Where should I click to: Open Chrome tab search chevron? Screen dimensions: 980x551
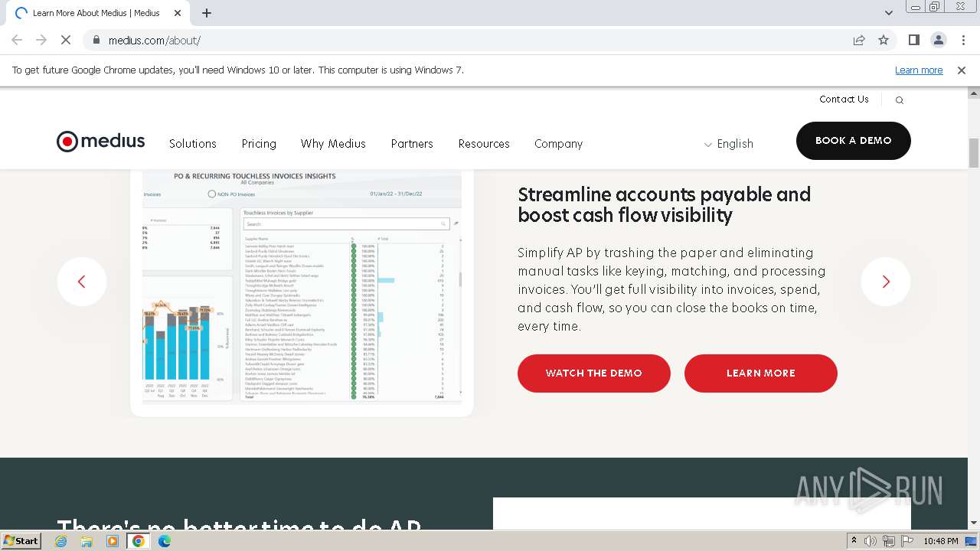coord(888,13)
